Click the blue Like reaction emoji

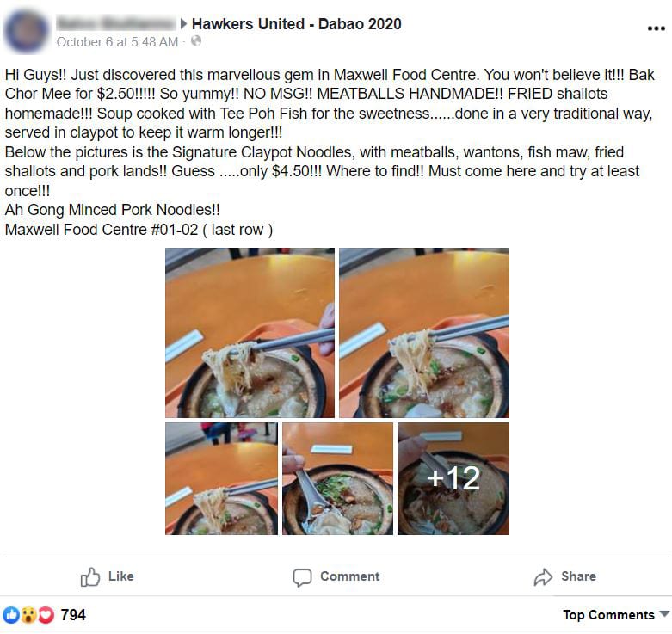pyautogui.click(x=10, y=615)
